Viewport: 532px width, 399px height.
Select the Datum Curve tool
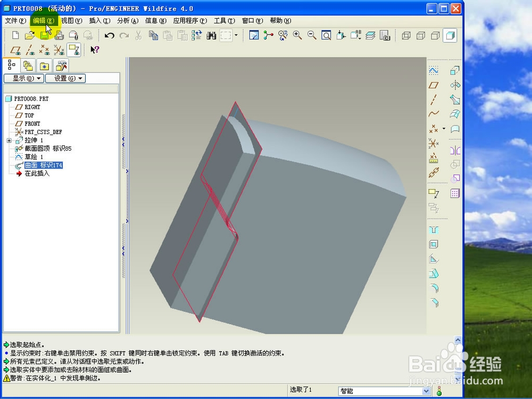click(x=433, y=114)
